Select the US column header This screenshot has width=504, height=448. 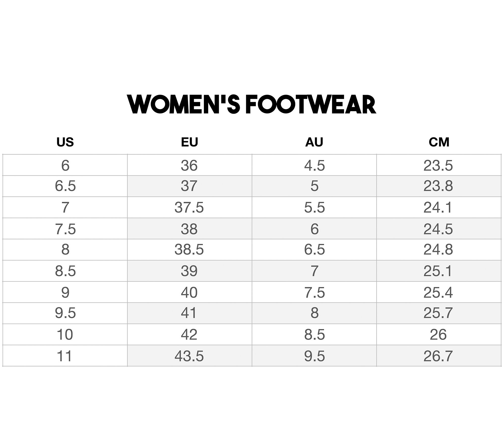coord(65,142)
